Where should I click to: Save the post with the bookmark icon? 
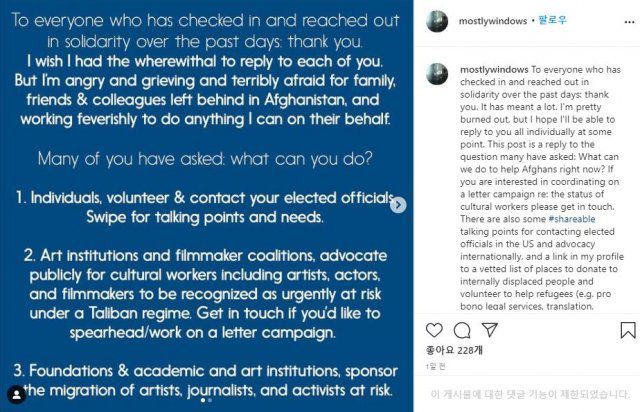[627, 328]
